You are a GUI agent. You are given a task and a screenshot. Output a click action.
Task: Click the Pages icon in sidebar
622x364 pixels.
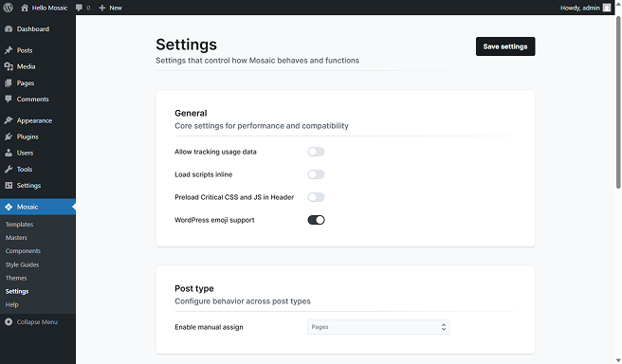[9, 82]
